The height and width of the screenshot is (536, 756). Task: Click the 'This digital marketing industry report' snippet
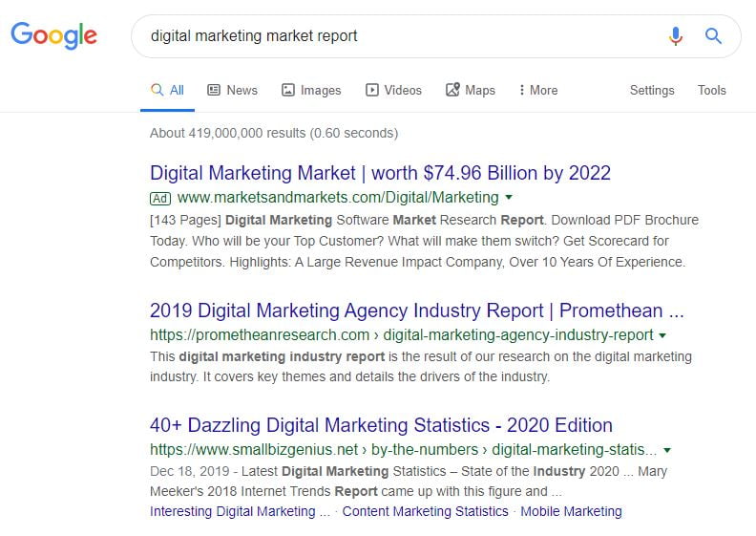tap(421, 356)
